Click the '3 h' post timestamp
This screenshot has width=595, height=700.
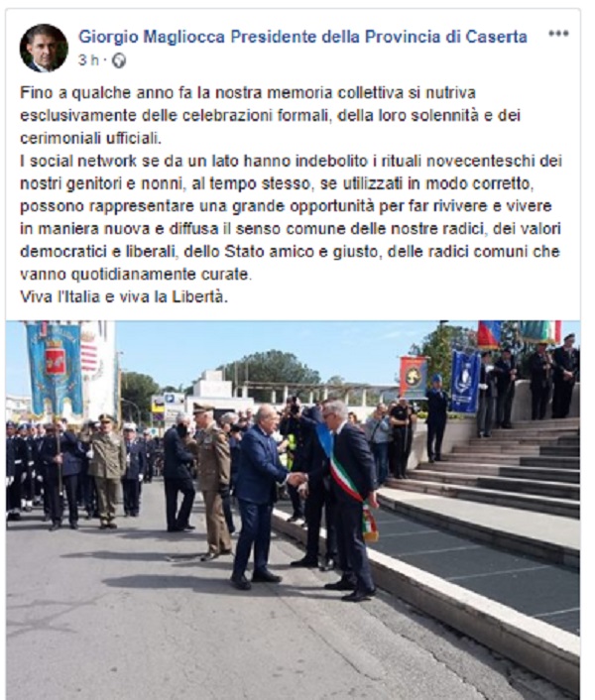pos(88,59)
